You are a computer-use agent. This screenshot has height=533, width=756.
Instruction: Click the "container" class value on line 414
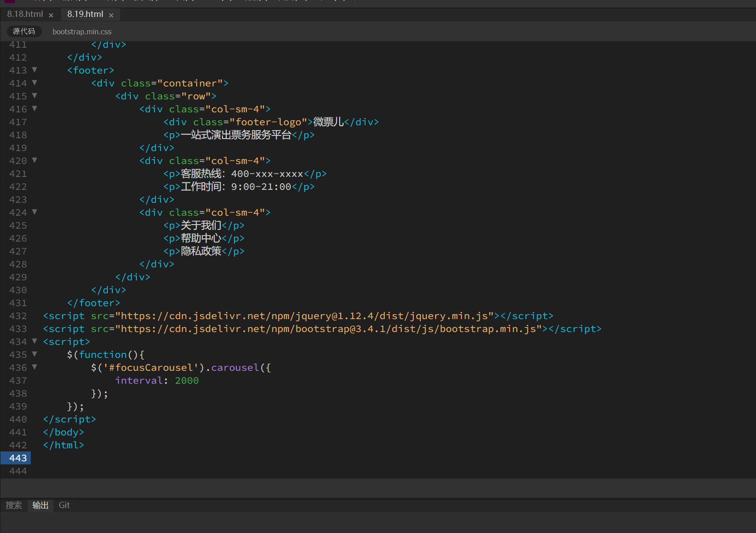[x=190, y=83]
